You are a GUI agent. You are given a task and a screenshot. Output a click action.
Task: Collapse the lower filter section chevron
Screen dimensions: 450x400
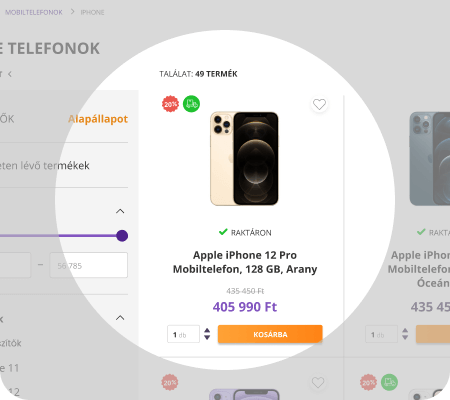pyautogui.click(x=120, y=318)
